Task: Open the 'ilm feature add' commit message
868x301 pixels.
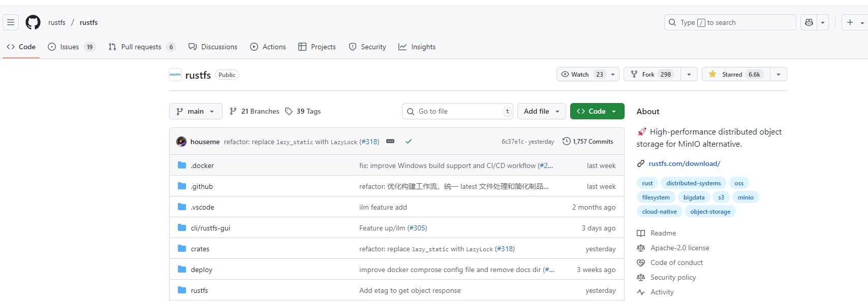Action: (383, 207)
